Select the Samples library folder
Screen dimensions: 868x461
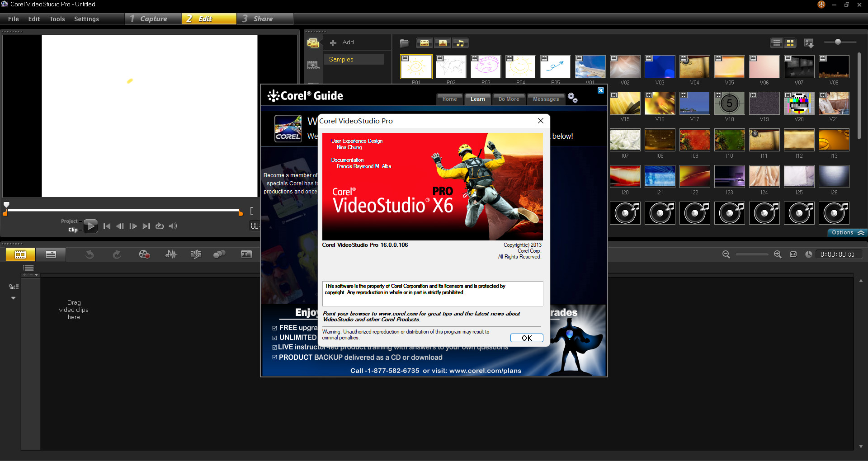tap(354, 59)
